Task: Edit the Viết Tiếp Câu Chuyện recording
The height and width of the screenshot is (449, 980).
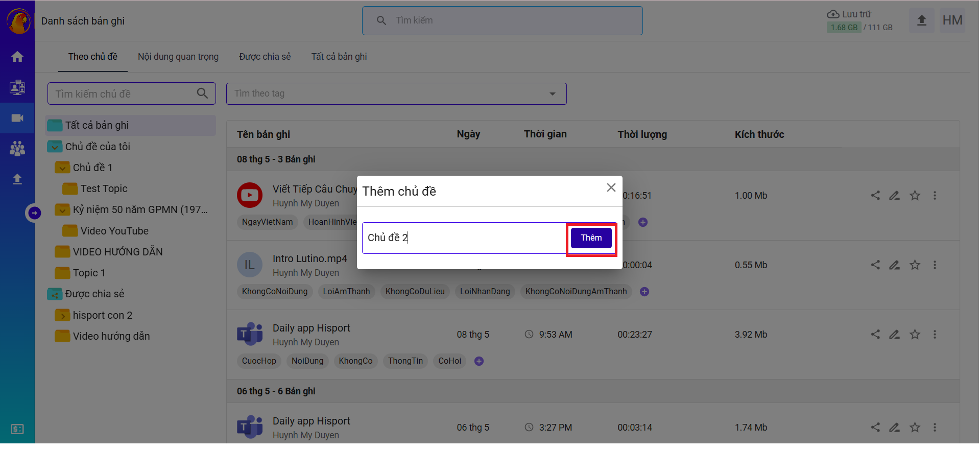Action: pyautogui.click(x=895, y=196)
